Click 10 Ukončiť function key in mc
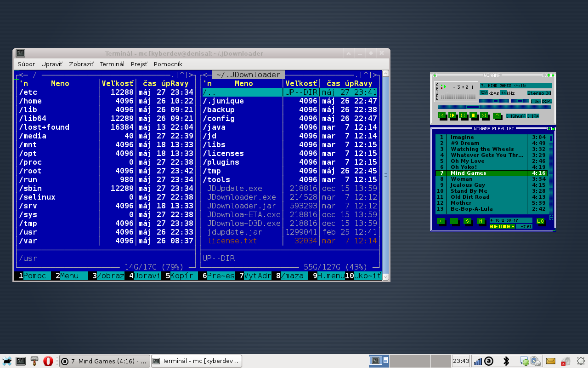Image resolution: width=588 pixels, height=368 pixels. click(363, 276)
